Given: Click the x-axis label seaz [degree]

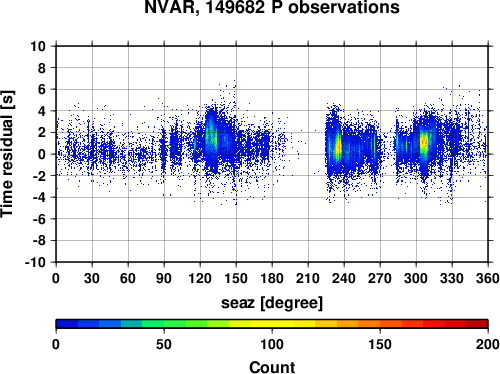Looking at the screenshot, I should coord(272,303).
